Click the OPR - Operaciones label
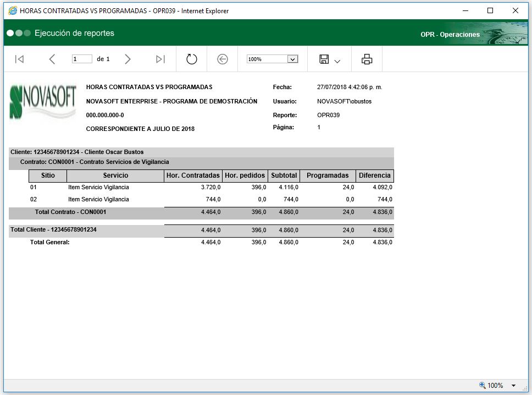Viewport: 532px width, 395px height. [450, 35]
